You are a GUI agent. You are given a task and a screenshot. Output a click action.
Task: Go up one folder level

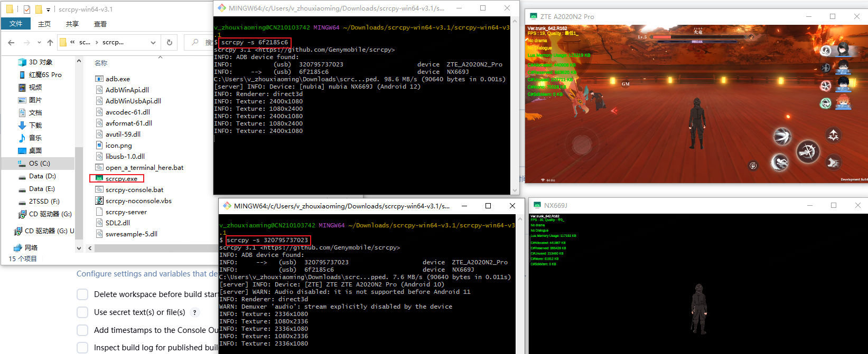pos(50,42)
